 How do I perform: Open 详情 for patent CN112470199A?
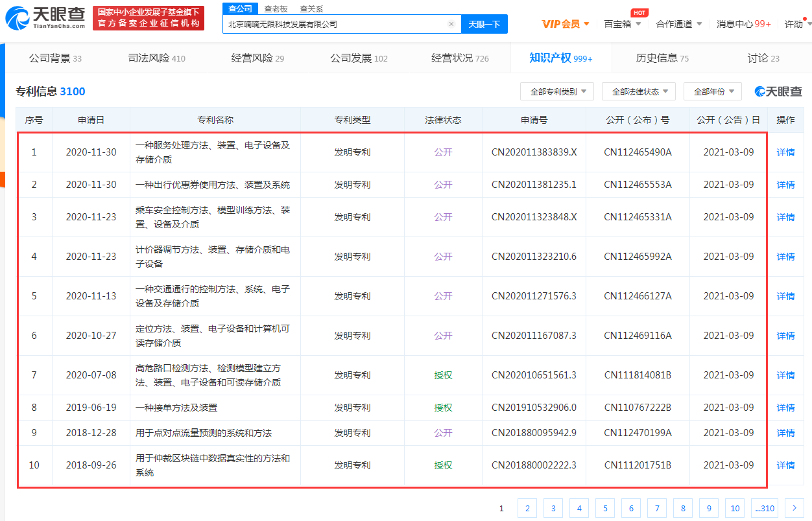[x=785, y=433]
